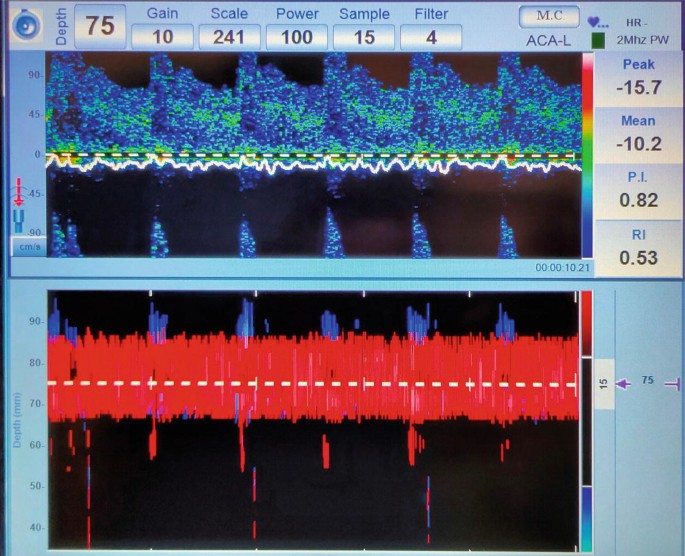Toggle the cm/s velocity unit button

pos(25,245)
